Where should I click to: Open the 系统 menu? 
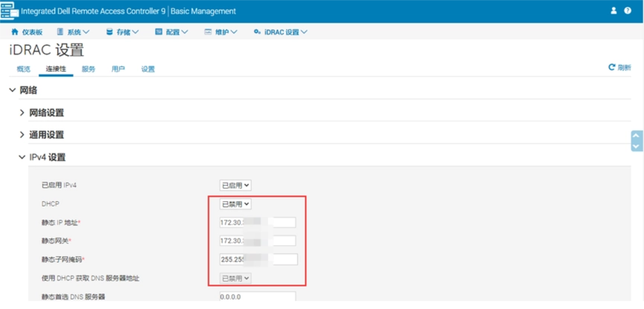click(x=73, y=32)
